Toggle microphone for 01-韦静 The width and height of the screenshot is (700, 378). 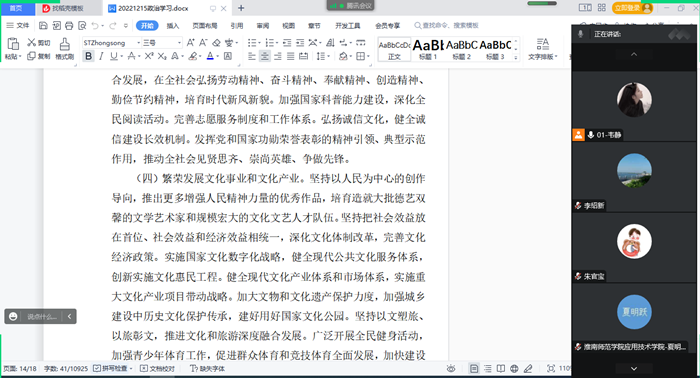coord(591,135)
